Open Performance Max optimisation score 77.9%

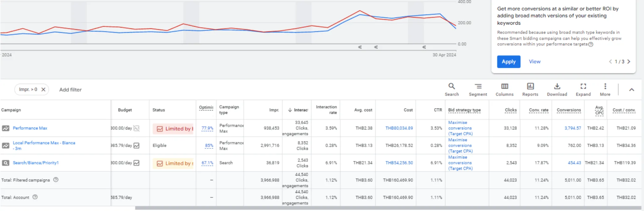coord(207,128)
